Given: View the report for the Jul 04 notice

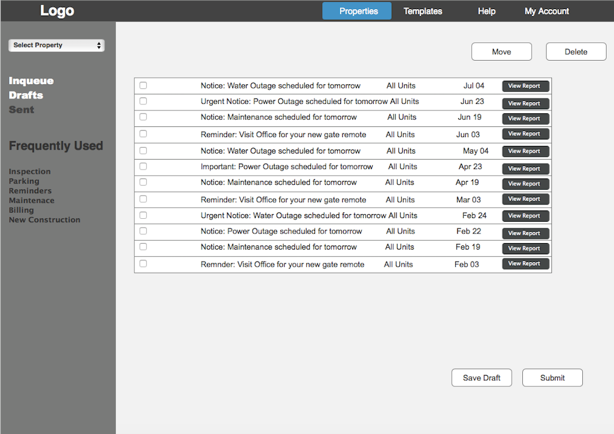Looking at the screenshot, I should tap(525, 87).
